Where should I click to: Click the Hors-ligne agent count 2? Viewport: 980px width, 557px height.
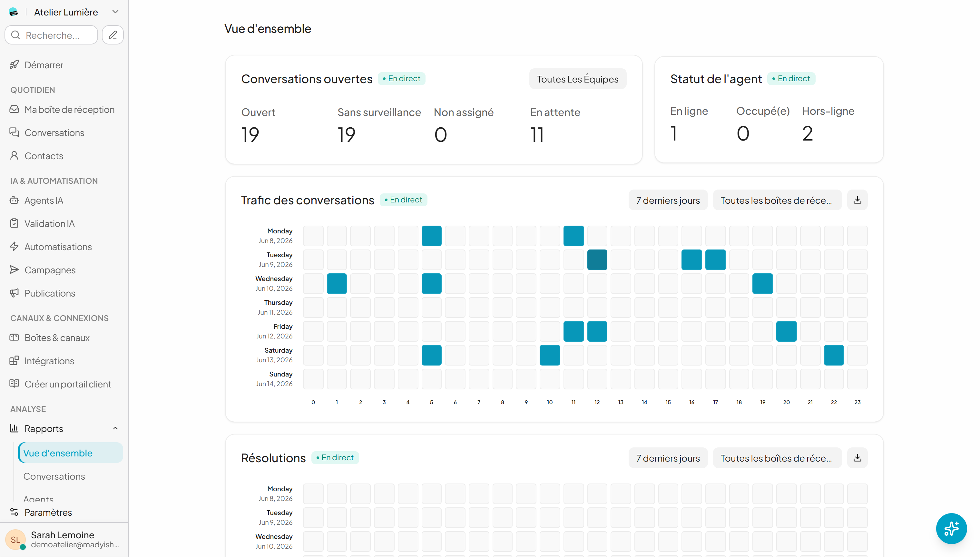[x=808, y=133]
